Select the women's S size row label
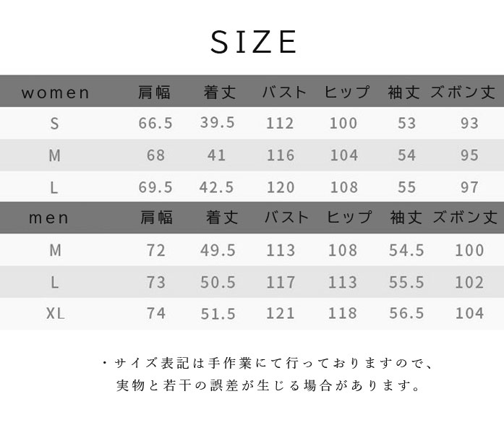Screen dimensions: 504x433 [55, 124]
